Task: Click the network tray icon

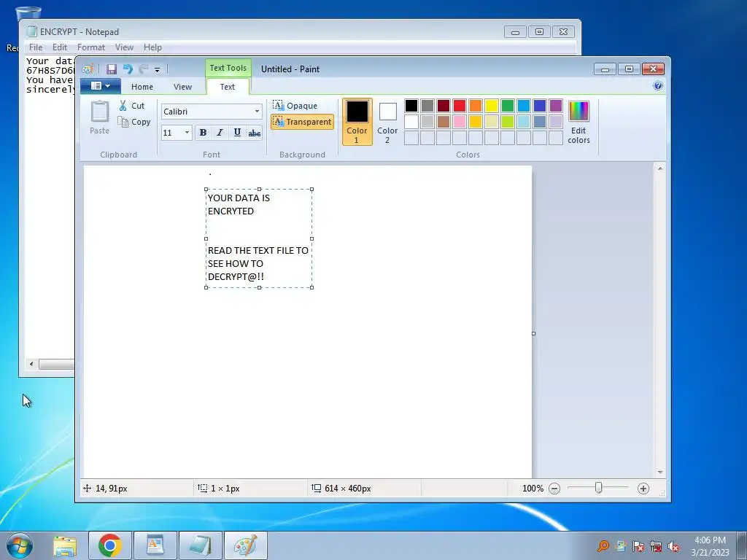Action: pyautogui.click(x=656, y=546)
